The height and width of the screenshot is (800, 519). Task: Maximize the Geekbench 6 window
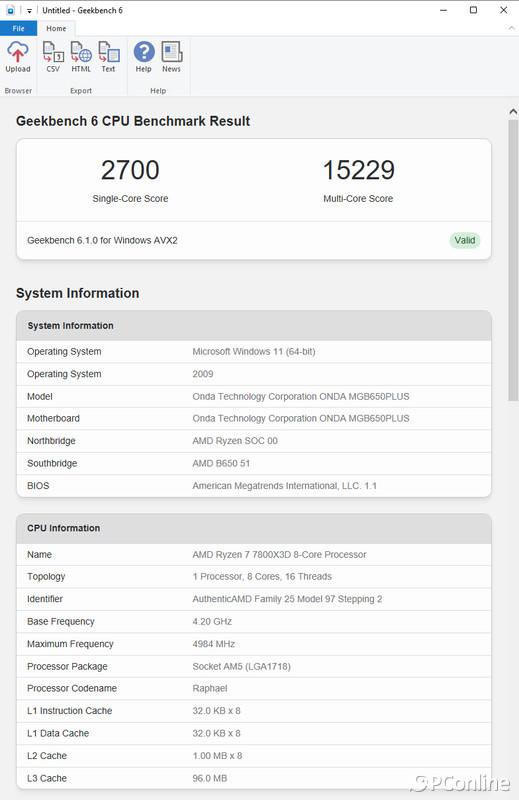[x=474, y=10]
